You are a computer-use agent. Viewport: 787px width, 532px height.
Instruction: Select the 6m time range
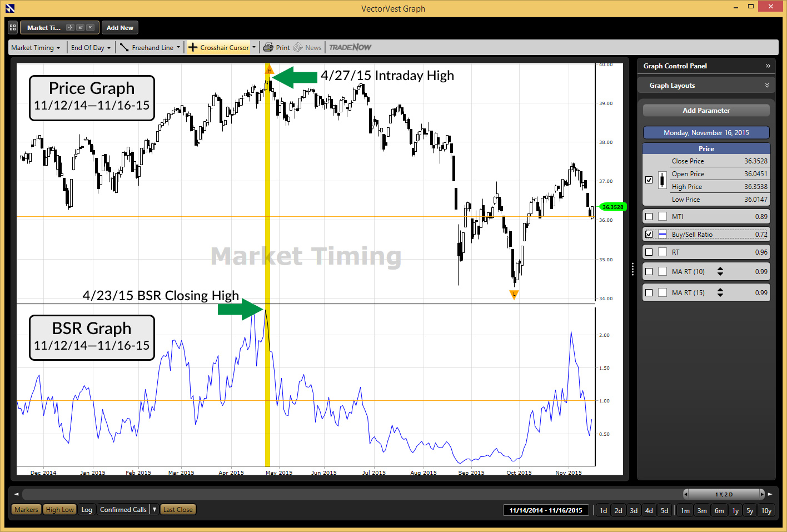(x=719, y=510)
